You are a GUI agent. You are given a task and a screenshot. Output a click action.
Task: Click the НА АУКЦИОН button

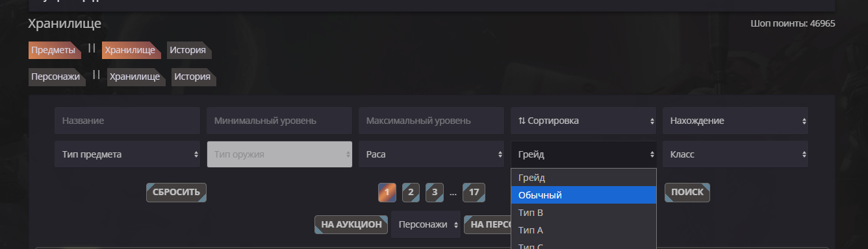(351, 225)
